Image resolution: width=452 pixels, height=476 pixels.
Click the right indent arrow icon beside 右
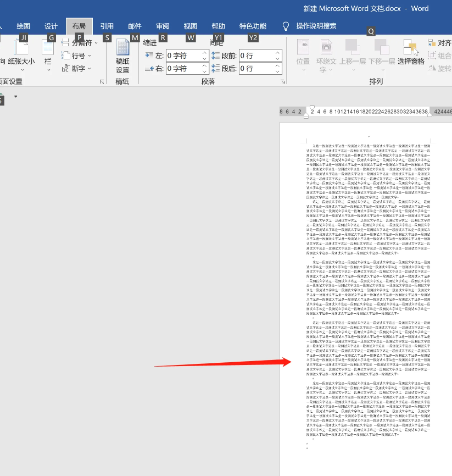click(149, 69)
